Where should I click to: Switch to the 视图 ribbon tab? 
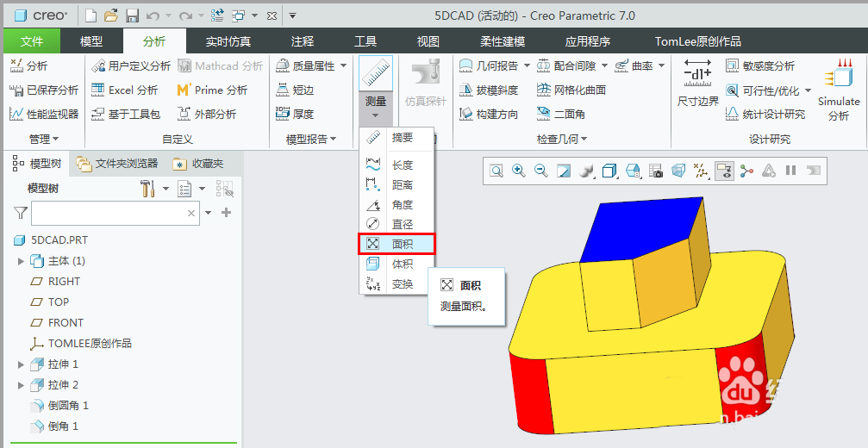click(428, 41)
